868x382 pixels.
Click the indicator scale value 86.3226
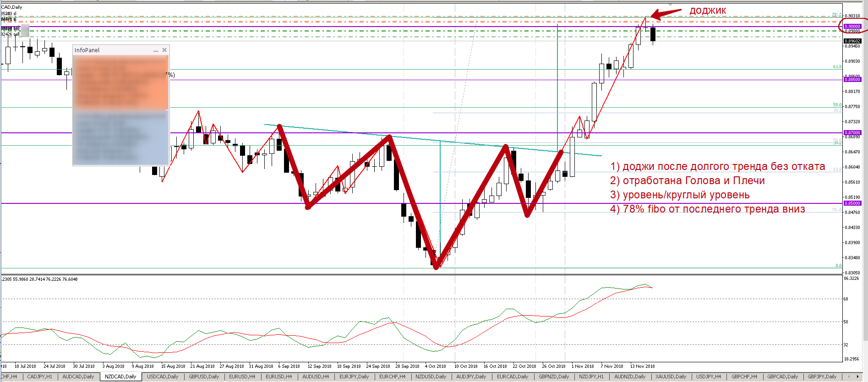click(852, 278)
